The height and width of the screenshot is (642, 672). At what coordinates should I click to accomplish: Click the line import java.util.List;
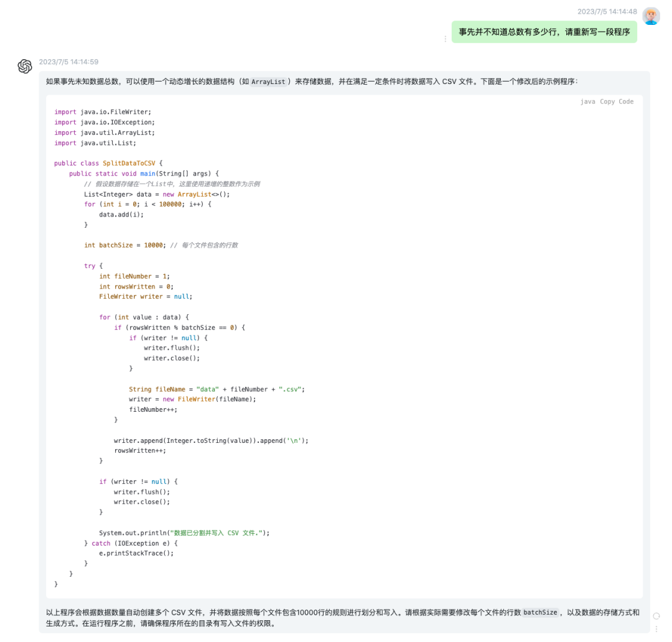[95, 142]
